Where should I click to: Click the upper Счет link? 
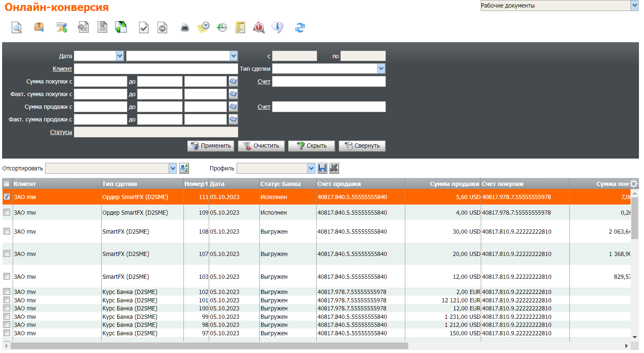tap(264, 81)
